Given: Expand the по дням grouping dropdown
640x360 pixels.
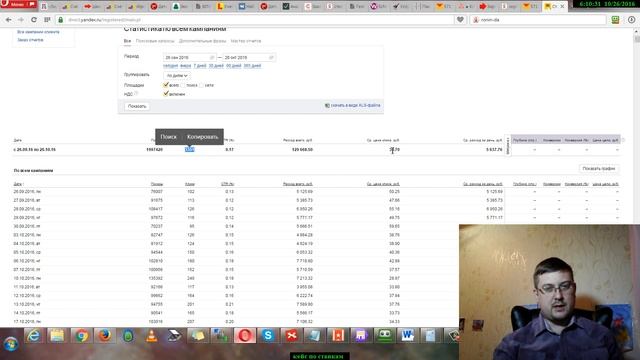Looking at the screenshot, I should 177,76.
